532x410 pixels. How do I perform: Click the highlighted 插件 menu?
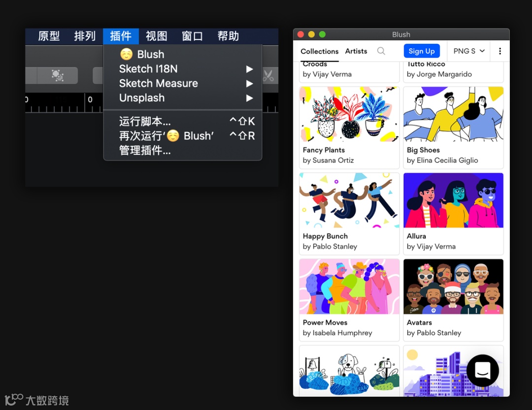point(121,36)
